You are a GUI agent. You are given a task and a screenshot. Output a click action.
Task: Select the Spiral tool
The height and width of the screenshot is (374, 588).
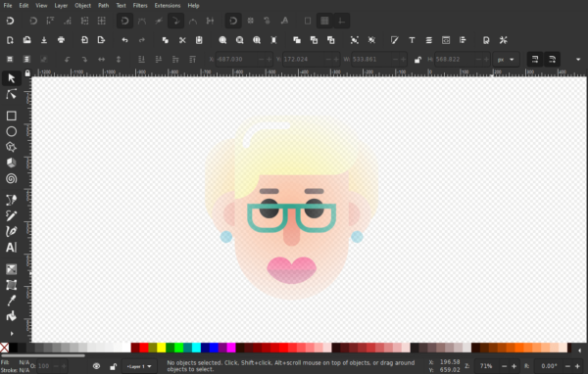point(11,178)
